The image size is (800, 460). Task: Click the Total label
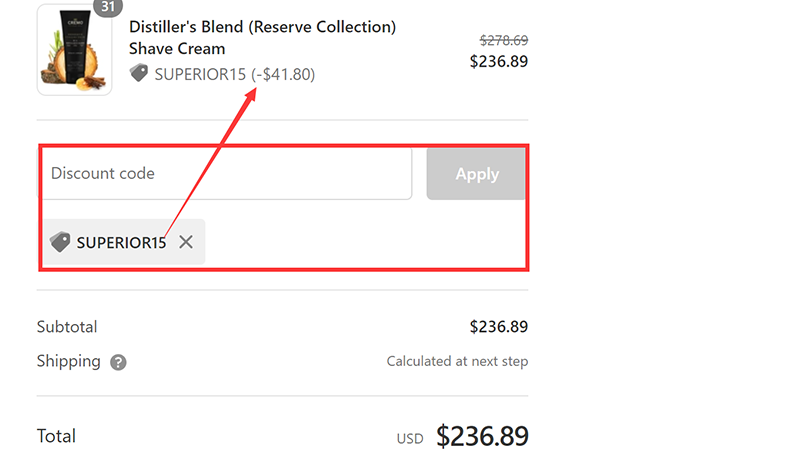56,436
